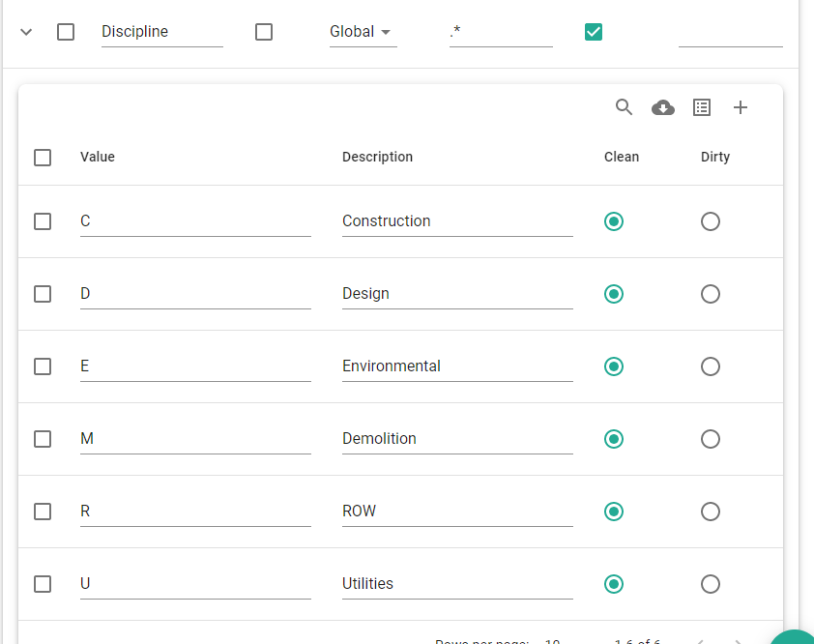Click the Discipline name text field

click(161, 32)
